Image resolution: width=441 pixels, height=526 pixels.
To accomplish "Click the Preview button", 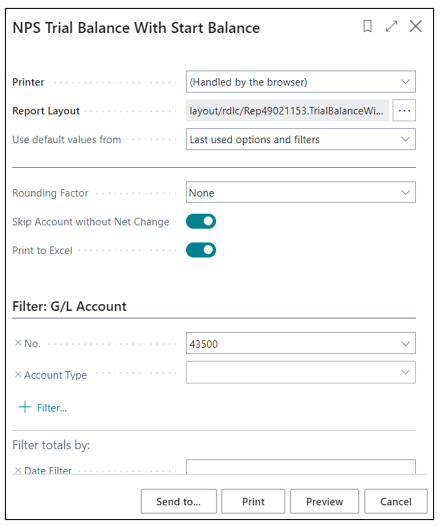I will [324, 501].
